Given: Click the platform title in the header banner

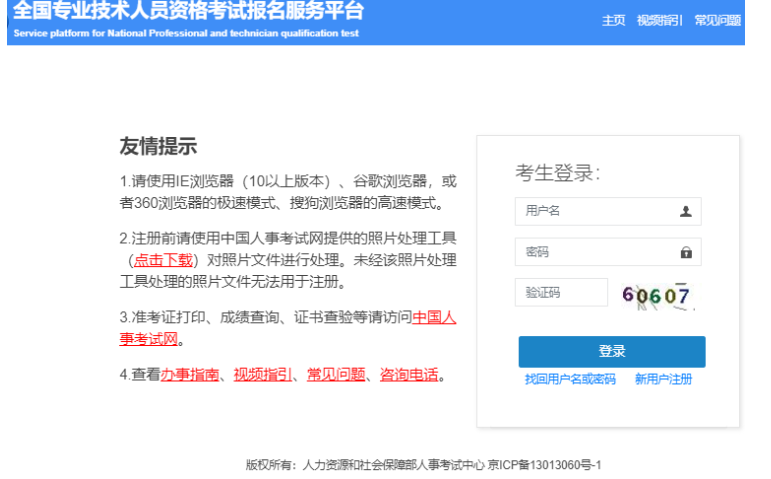Looking at the screenshot, I should (x=188, y=12).
